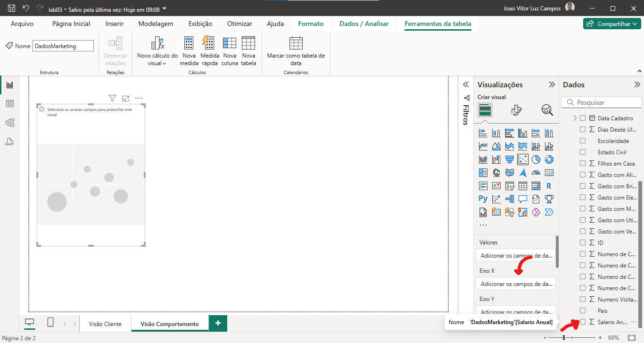The width and height of the screenshot is (644, 343).
Task: Show more visuals with the ellipsis
Action: click(483, 225)
